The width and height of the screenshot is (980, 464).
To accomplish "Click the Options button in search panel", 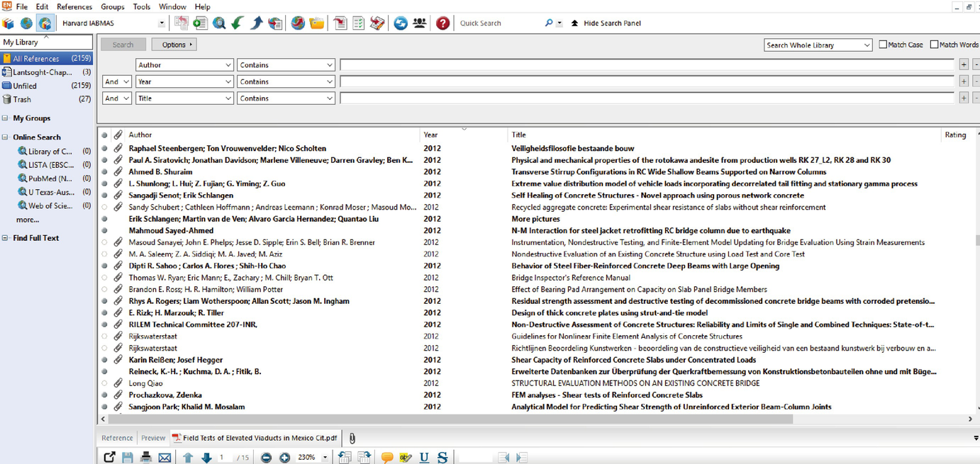I will pyautogui.click(x=174, y=45).
